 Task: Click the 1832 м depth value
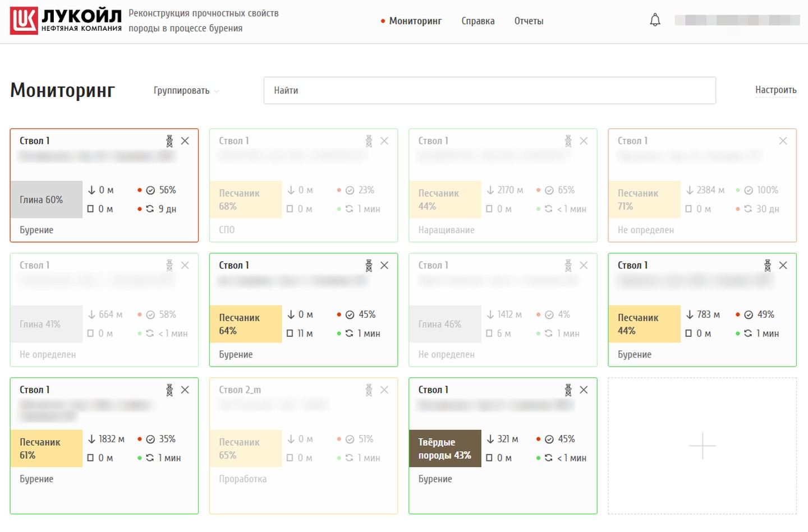pyautogui.click(x=112, y=439)
